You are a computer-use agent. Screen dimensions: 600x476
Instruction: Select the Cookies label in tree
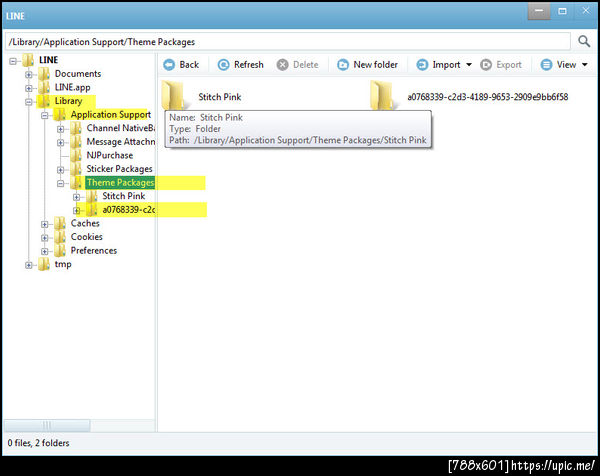coord(86,237)
